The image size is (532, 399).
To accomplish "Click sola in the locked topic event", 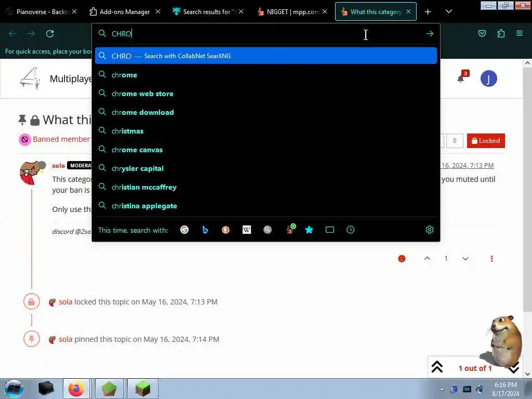I will tap(65, 302).
